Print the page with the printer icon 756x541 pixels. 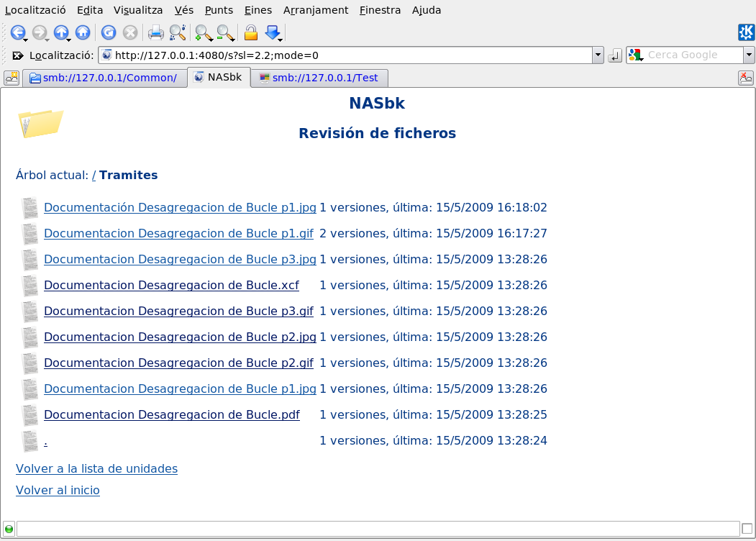tap(156, 32)
